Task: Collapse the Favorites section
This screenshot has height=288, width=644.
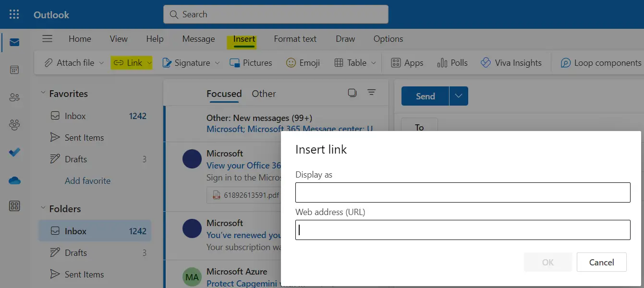Action: coord(43,93)
